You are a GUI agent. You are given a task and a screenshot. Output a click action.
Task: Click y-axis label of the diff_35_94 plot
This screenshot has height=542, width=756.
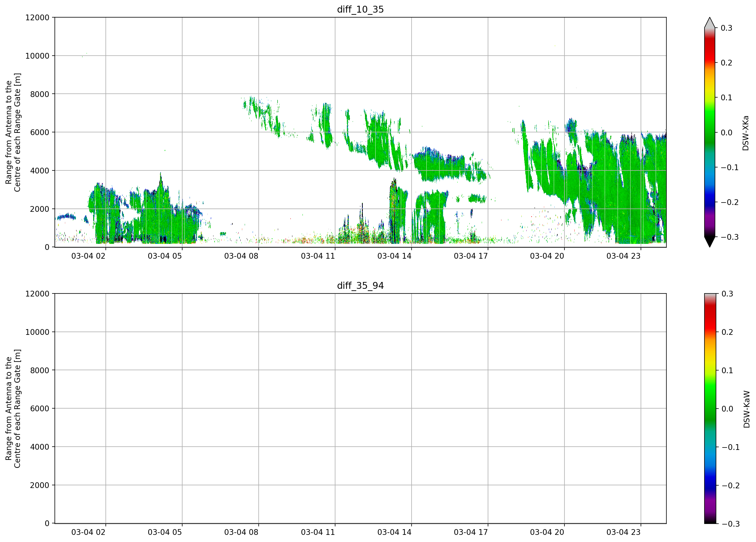[x=13, y=408]
